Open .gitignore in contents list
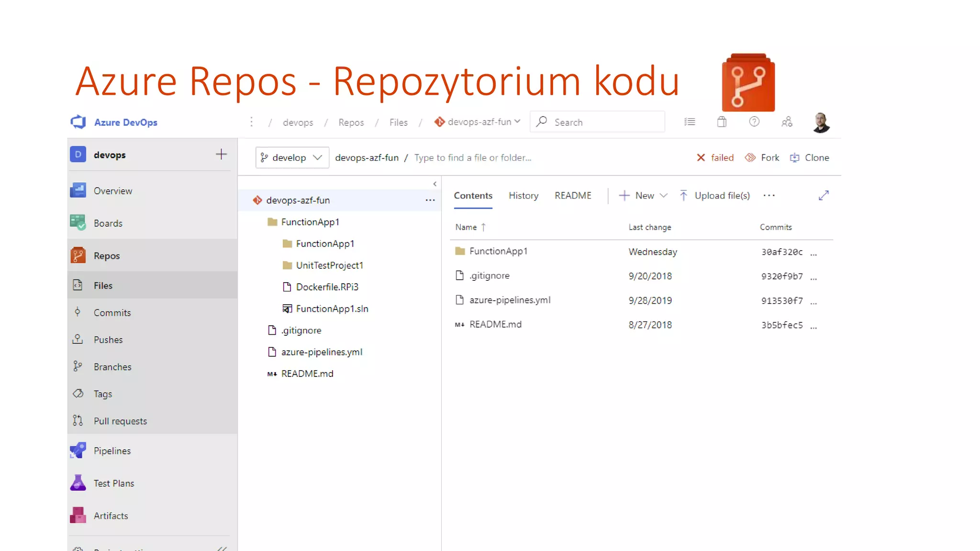The height and width of the screenshot is (551, 980). [490, 275]
